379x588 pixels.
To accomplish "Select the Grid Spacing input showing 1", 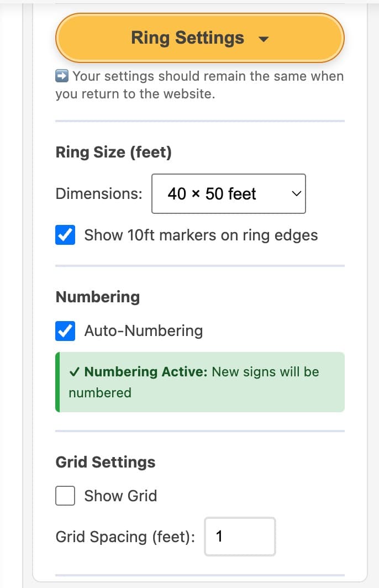I will pos(240,536).
